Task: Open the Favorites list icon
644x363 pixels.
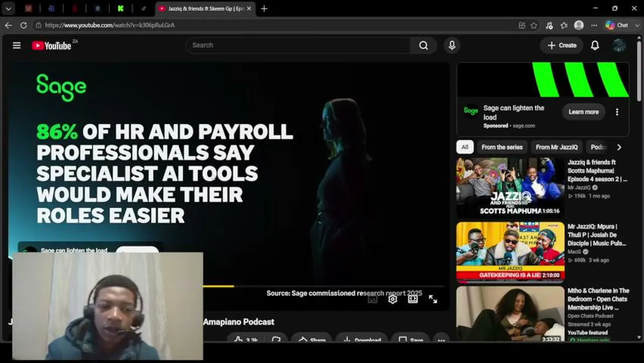Action: pos(564,25)
